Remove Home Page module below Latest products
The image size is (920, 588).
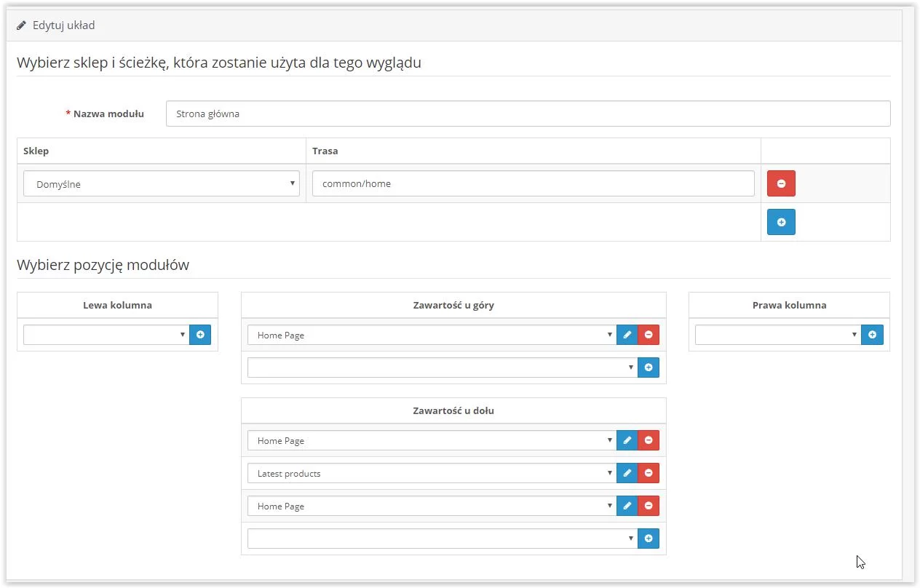click(649, 506)
